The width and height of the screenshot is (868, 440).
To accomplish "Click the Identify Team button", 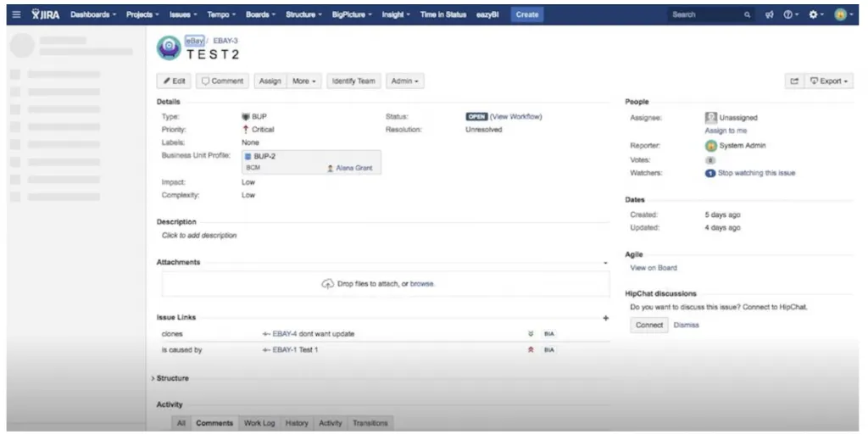I will click(x=353, y=81).
